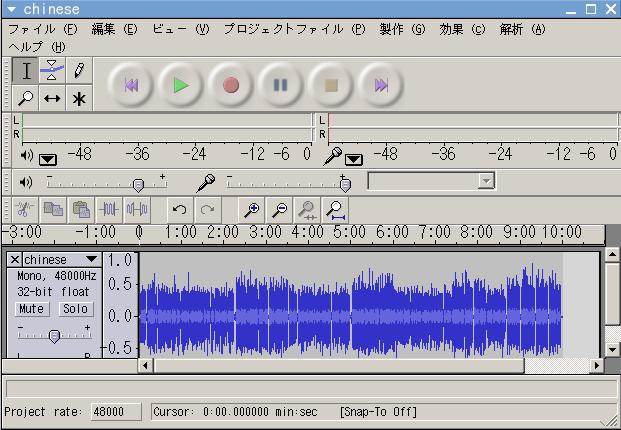Undo the last action
This screenshot has width=621, height=430.
tap(180, 209)
